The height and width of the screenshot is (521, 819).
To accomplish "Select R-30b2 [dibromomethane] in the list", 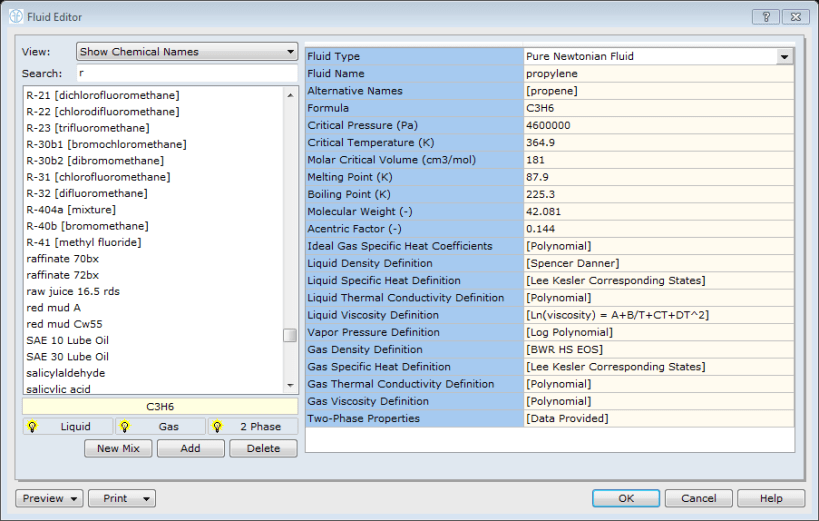I will pyautogui.click(x=95, y=160).
